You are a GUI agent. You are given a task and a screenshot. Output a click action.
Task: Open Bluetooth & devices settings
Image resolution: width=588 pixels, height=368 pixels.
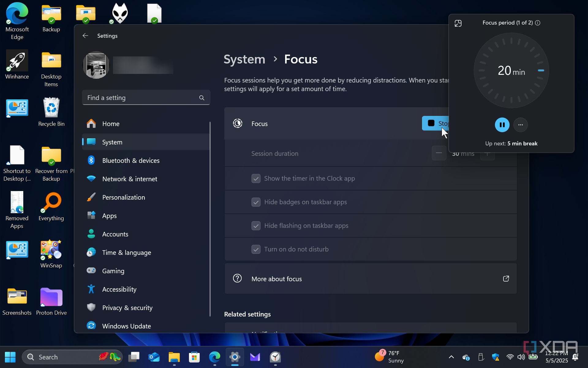point(146,161)
